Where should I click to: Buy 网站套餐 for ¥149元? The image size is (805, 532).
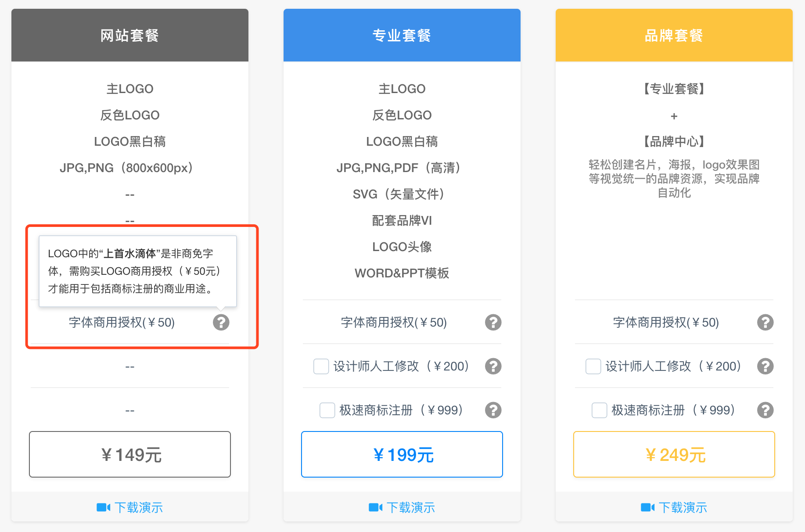[x=130, y=454]
